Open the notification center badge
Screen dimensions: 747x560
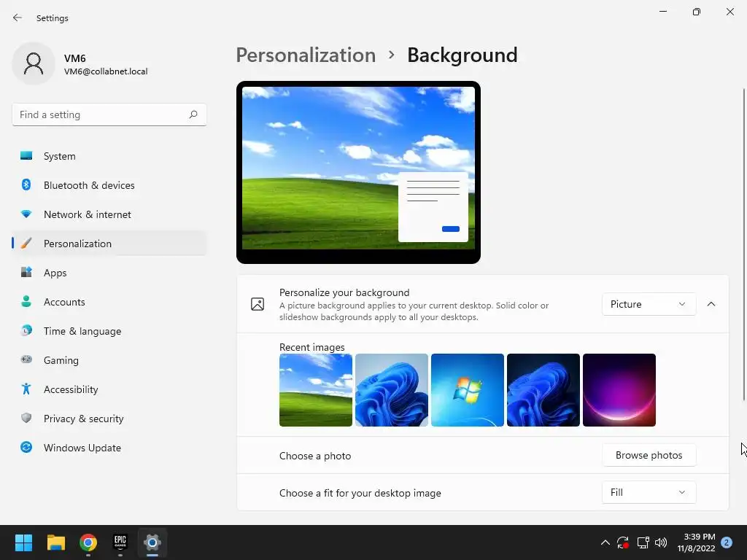pos(727,542)
